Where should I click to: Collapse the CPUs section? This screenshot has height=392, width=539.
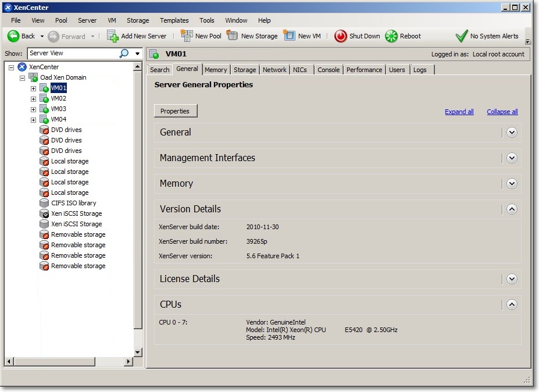click(512, 304)
